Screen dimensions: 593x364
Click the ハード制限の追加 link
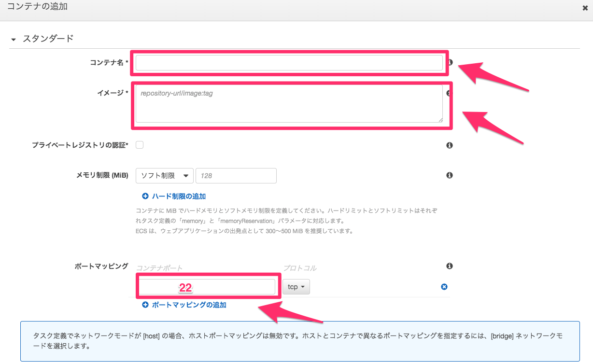174,196
